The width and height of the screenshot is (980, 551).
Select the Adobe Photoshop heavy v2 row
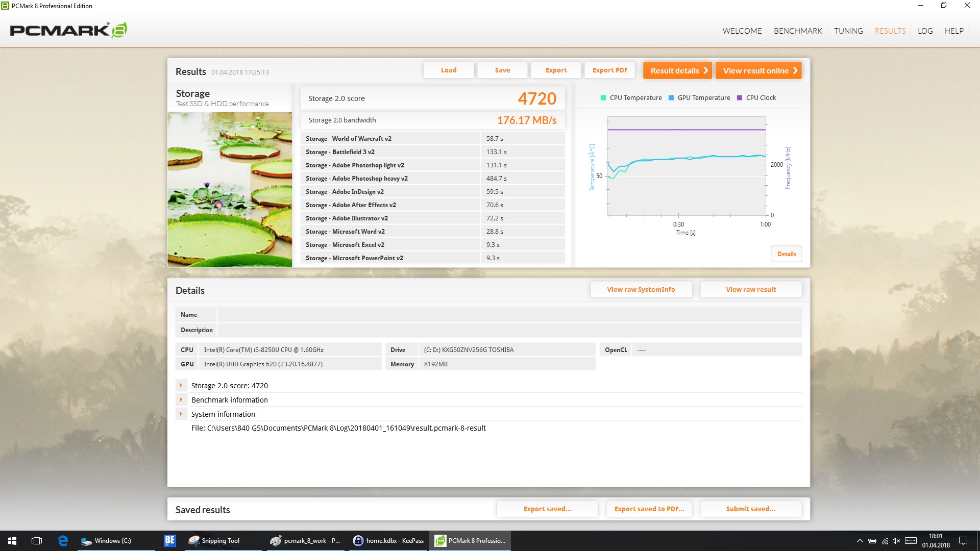pos(433,178)
